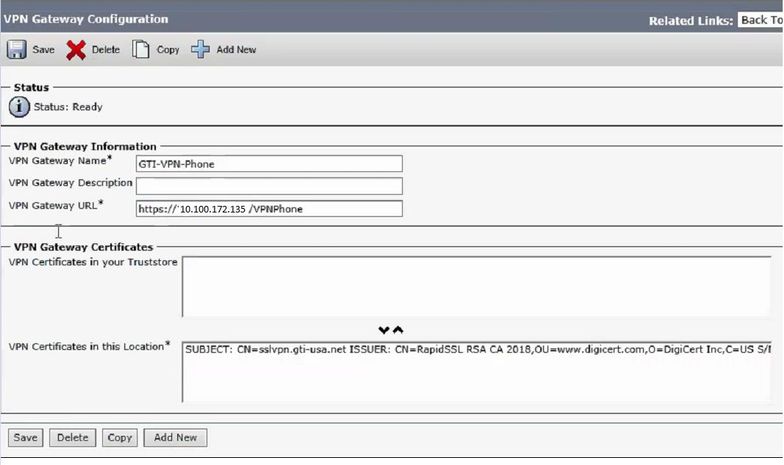Screen dimensions: 784x465
Task: Move certificate down with the down arrow
Action: (x=384, y=330)
